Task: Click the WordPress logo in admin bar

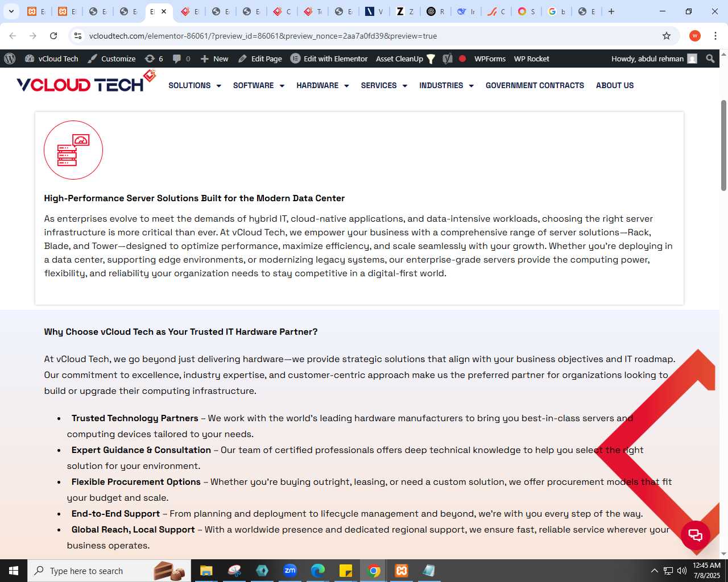Action: (10, 59)
